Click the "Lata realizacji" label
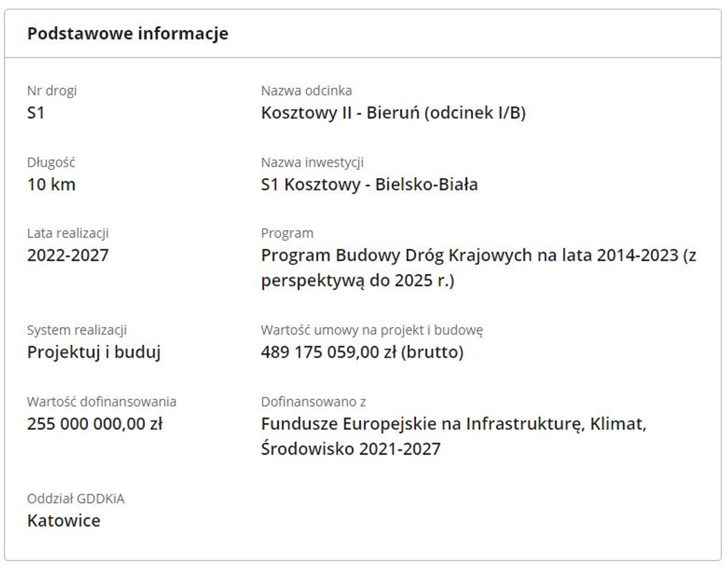Screen dimensions: 728x568 [x=68, y=233]
